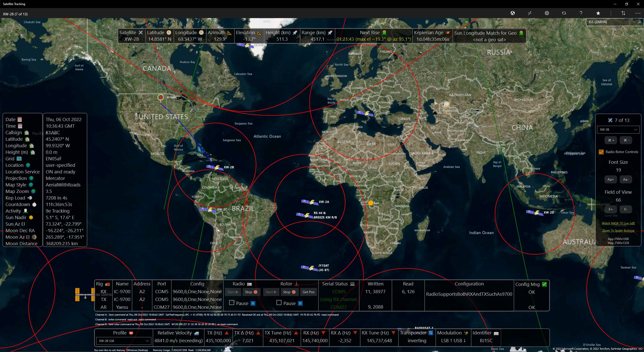Image resolution: width=644 pixels, height=352 pixels.
Task: Click the crossed tools icon near the toolbar
Action: pos(530,13)
